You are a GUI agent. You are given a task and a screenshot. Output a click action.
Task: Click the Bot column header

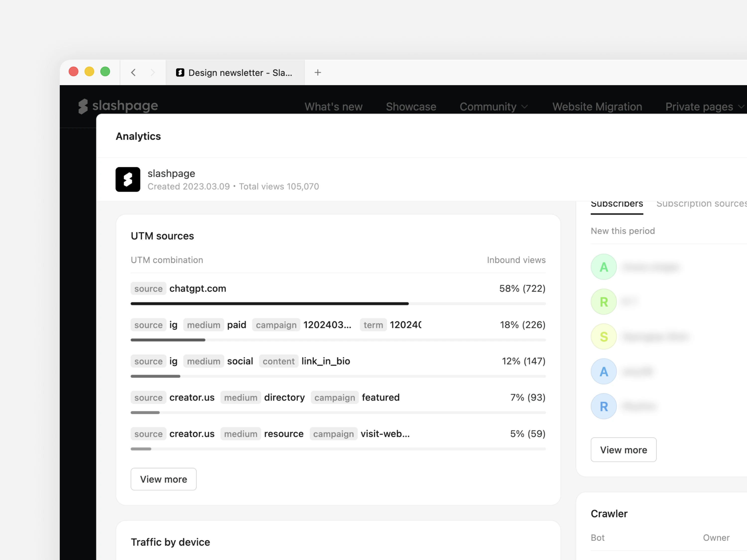click(x=597, y=538)
